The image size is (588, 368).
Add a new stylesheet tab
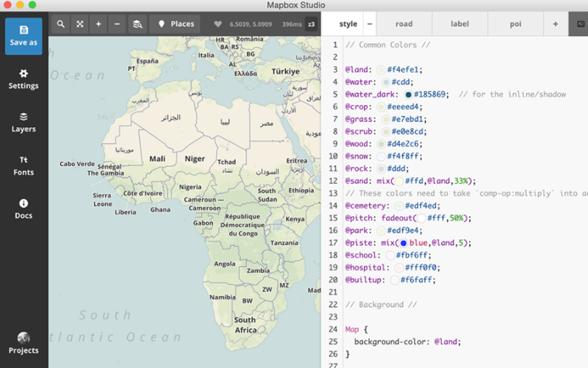point(556,24)
